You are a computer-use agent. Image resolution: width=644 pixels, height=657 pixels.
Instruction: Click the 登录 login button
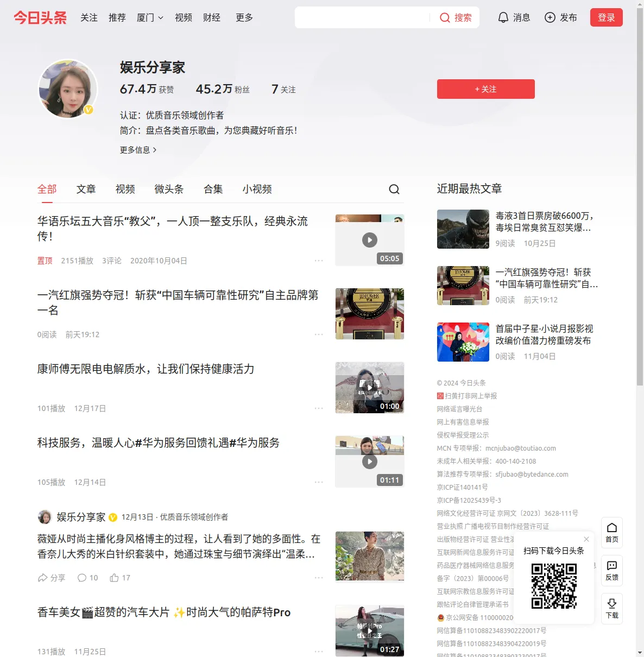pos(607,17)
